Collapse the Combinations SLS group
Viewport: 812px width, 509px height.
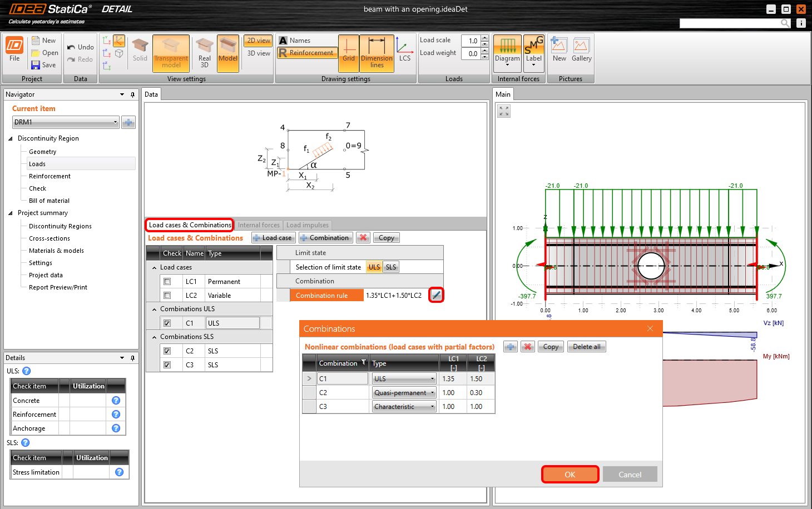pos(155,336)
